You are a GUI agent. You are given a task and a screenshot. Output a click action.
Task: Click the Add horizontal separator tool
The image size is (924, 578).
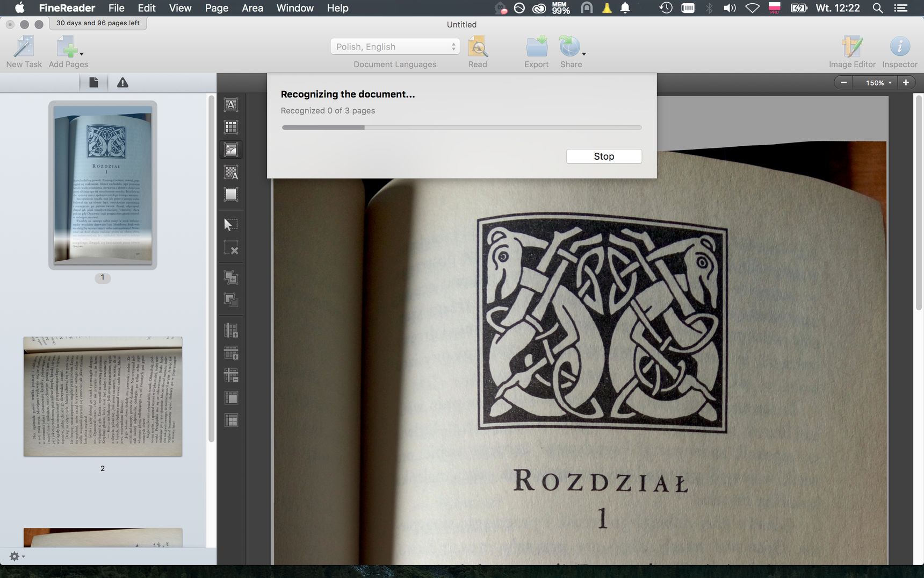pos(231,353)
